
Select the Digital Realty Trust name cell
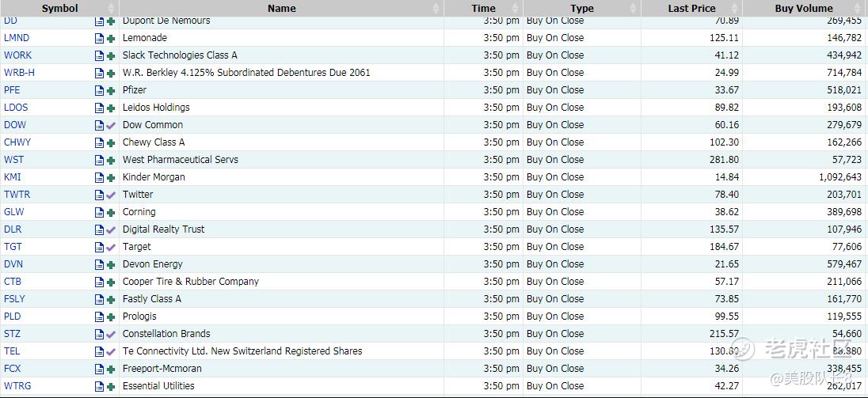point(281,229)
